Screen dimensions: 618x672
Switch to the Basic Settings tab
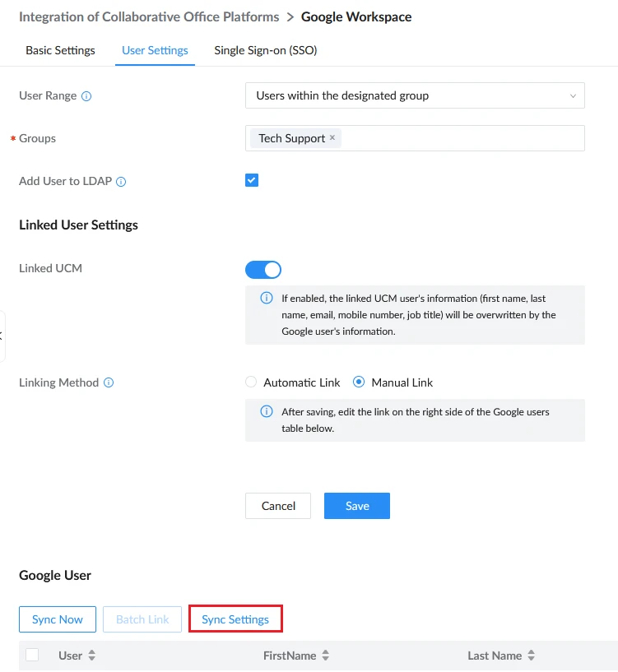click(x=60, y=50)
